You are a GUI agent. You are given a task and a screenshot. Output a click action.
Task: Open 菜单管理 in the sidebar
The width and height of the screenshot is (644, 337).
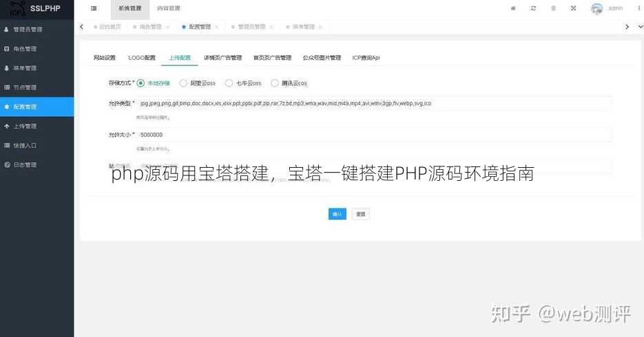[x=37, y=68]
